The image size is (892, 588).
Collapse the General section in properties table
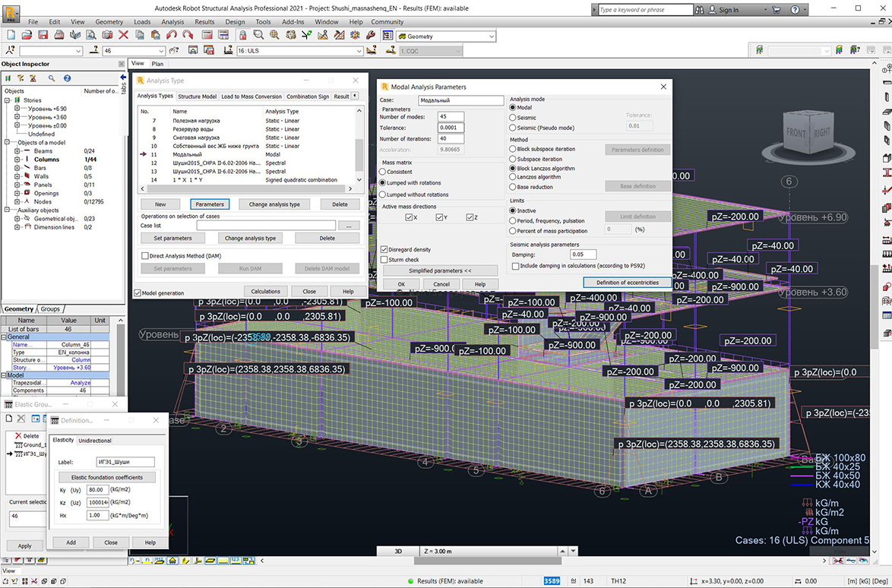point(4,337)
